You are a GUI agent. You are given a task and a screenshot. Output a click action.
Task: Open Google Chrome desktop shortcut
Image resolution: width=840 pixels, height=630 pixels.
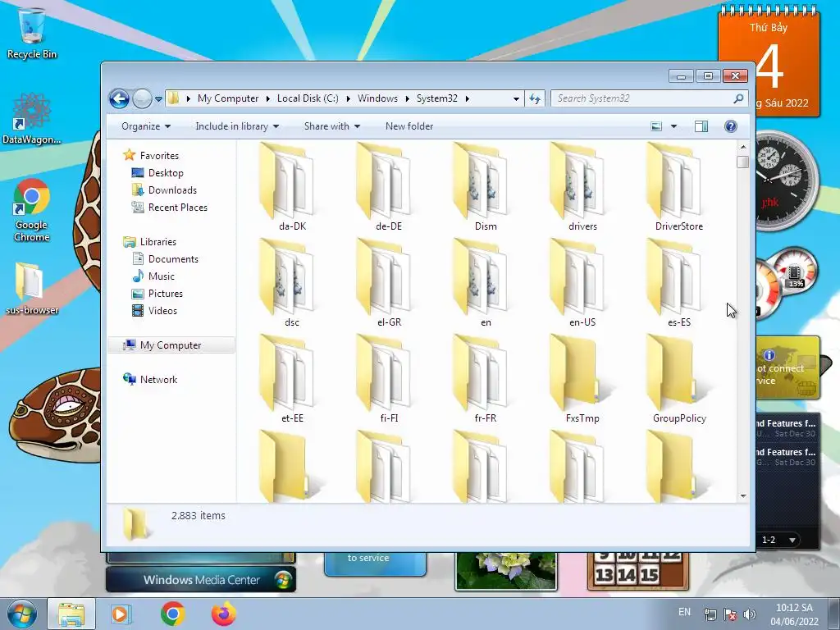coord(32,211)
